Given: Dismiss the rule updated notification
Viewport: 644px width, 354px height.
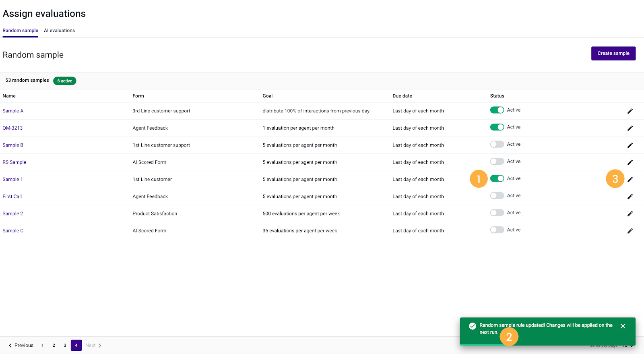Looking at the screenshot, I should [x=623, y=326].
